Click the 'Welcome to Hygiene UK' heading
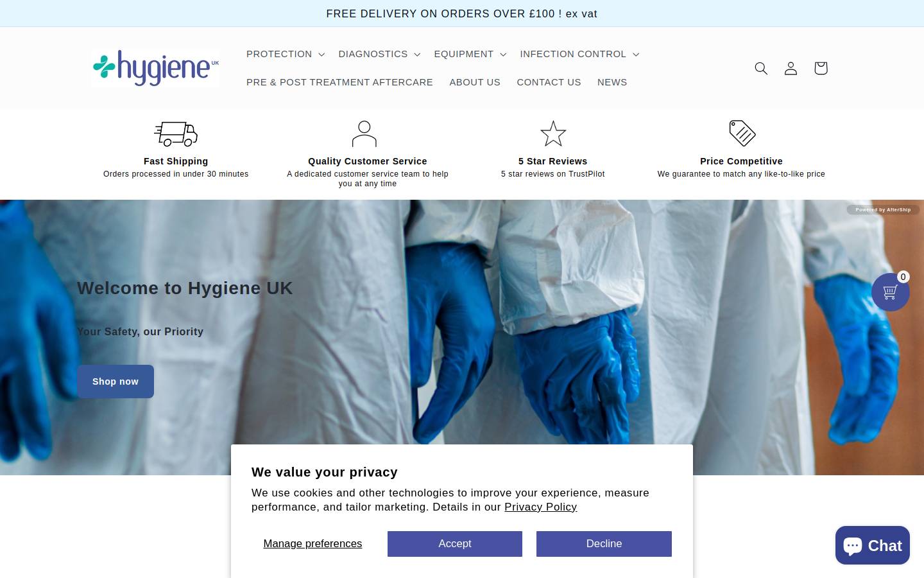The height and width of the screenshot is (578, 924). click(185, 288)
